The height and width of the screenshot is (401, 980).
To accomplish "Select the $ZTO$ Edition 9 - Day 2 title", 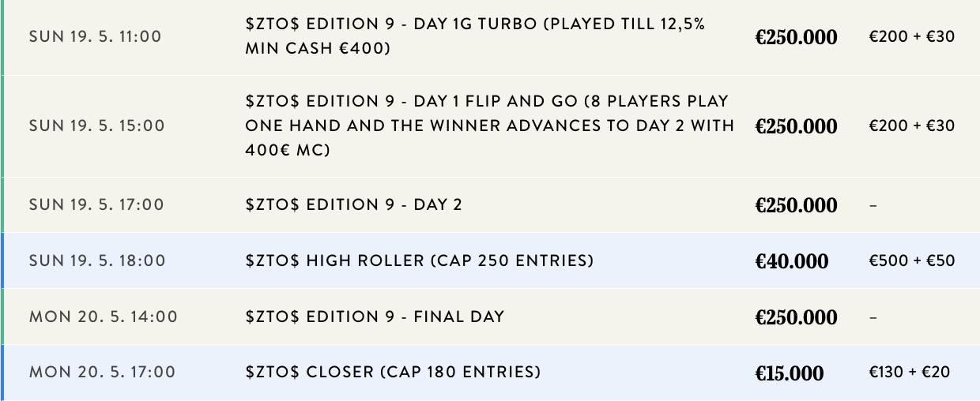I will coord(353,204).
